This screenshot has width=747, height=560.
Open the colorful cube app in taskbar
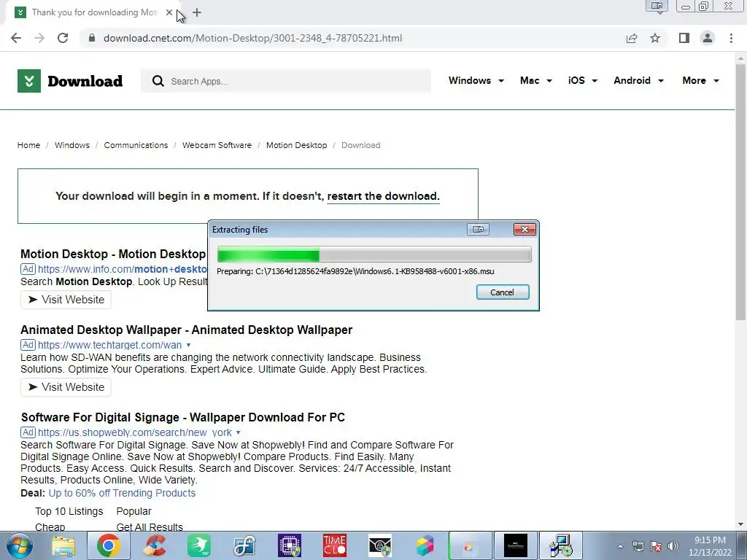[x=425, y=545]
